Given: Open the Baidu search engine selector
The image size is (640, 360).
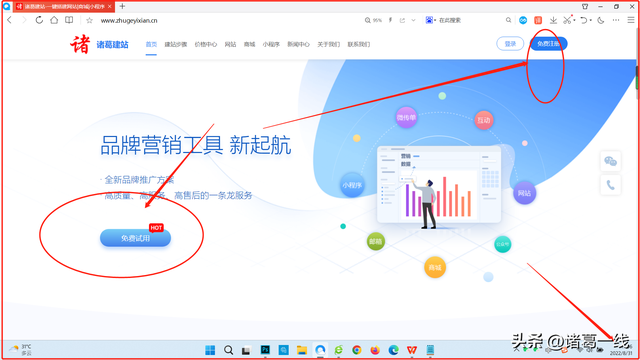Looking at the screenshot, I should click(x=430, y=20).
